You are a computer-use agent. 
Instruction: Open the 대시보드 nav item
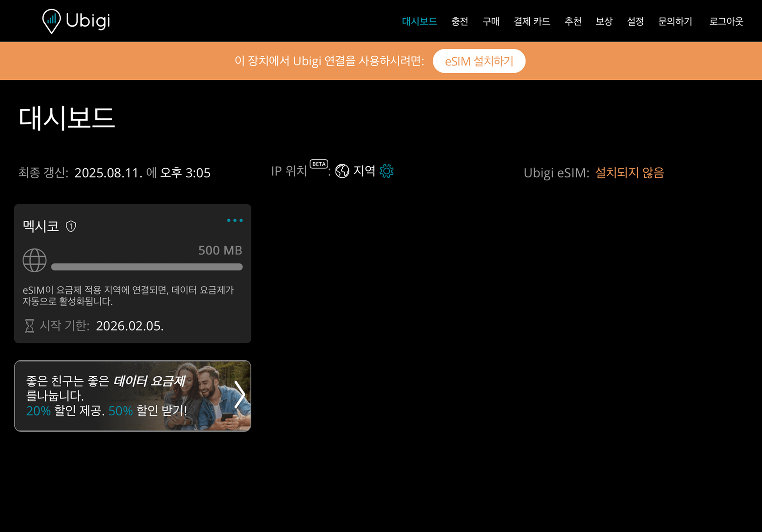(419, 21)
